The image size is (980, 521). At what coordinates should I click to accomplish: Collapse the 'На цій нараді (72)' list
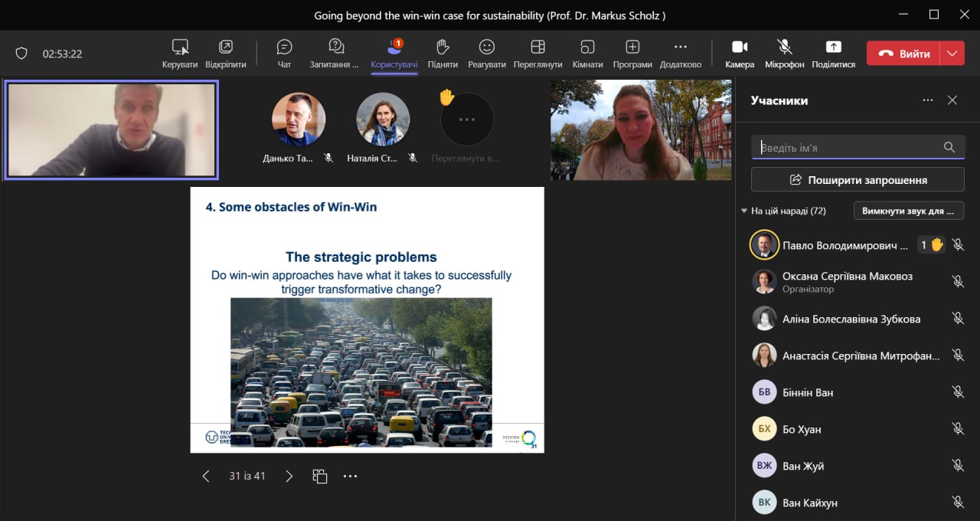point(744,211)
